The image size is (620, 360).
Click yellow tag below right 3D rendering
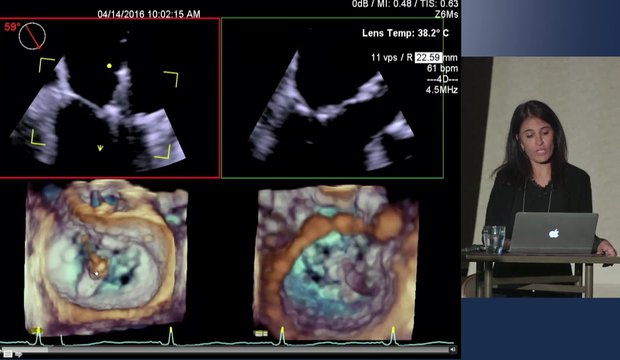click(x=261, y=333)
